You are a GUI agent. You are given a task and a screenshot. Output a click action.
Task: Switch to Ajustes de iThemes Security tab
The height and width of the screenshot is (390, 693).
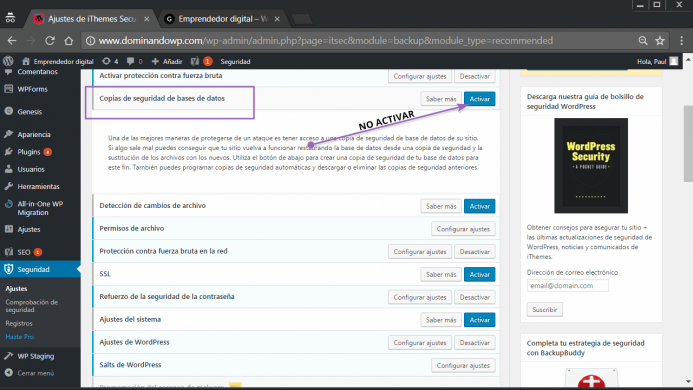pos(92,19)
